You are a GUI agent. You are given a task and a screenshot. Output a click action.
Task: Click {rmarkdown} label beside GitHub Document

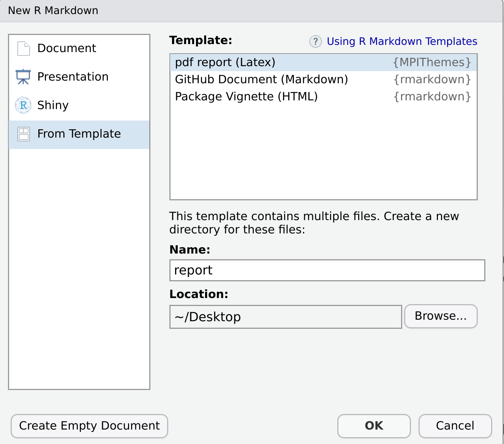click(433, 79)
